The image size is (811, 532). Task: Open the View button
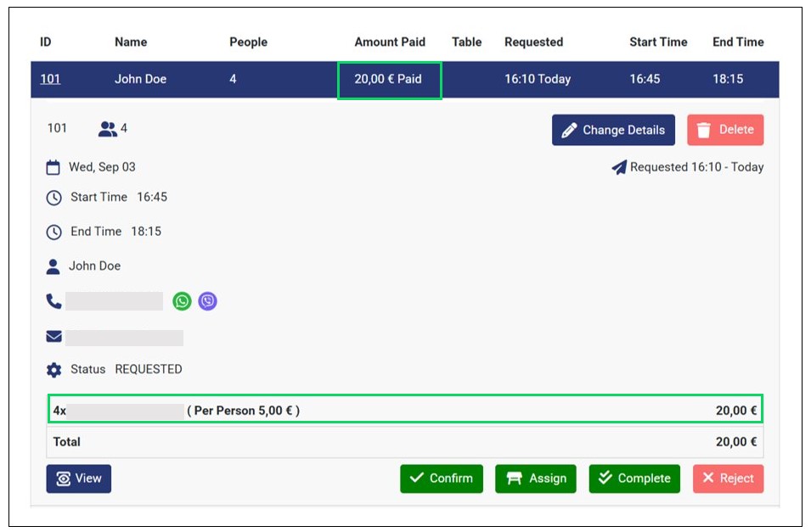pyautogui.click(x=78, y=479)
